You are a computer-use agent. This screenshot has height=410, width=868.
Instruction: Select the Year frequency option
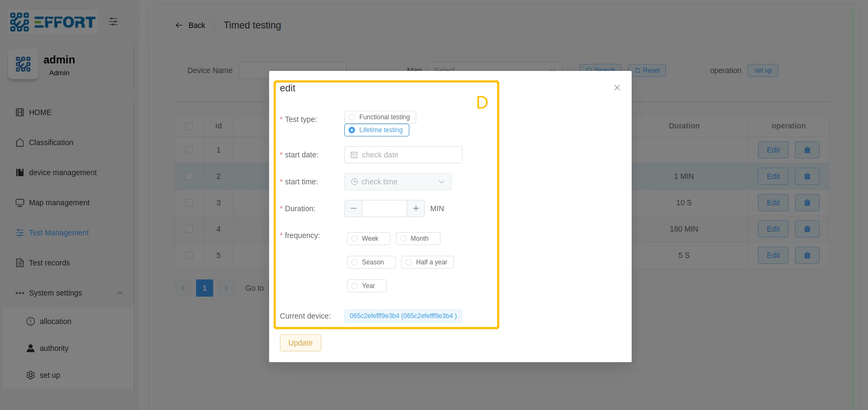(355, 286)
